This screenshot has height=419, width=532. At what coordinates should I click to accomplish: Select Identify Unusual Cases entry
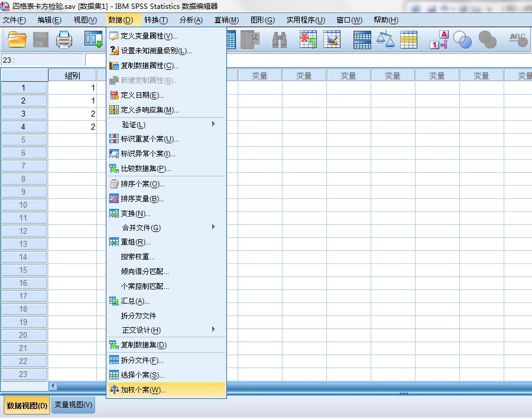click(x=166, y=154)
